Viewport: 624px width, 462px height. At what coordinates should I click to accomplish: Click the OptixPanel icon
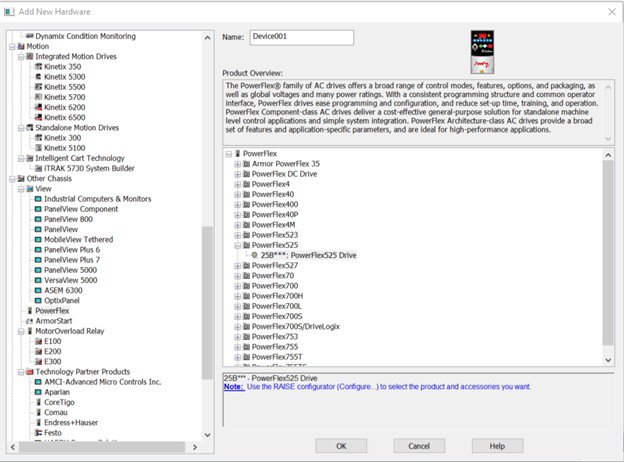[x=38, y=300]
